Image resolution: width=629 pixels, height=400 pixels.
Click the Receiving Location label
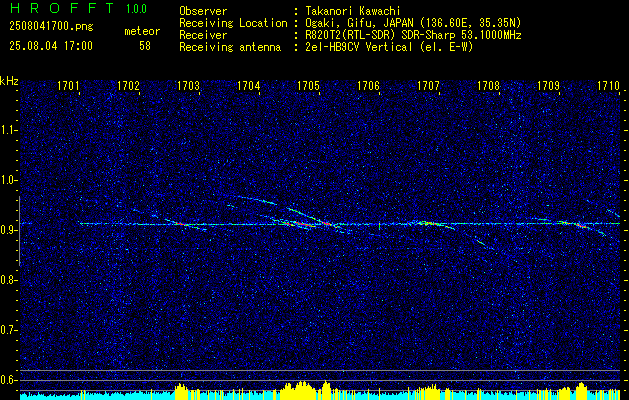(x=233, y=23)
